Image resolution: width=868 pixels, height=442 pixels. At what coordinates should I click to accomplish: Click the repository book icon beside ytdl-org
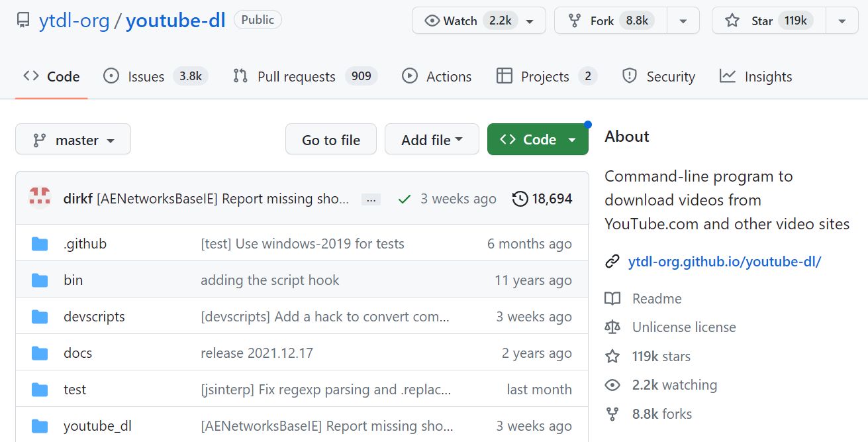[x=23, y=21]
